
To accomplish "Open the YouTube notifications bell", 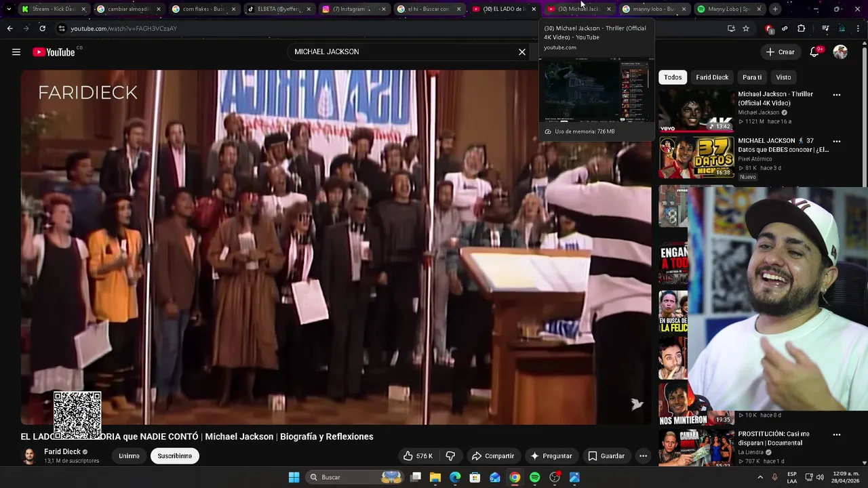I will 816,52.
